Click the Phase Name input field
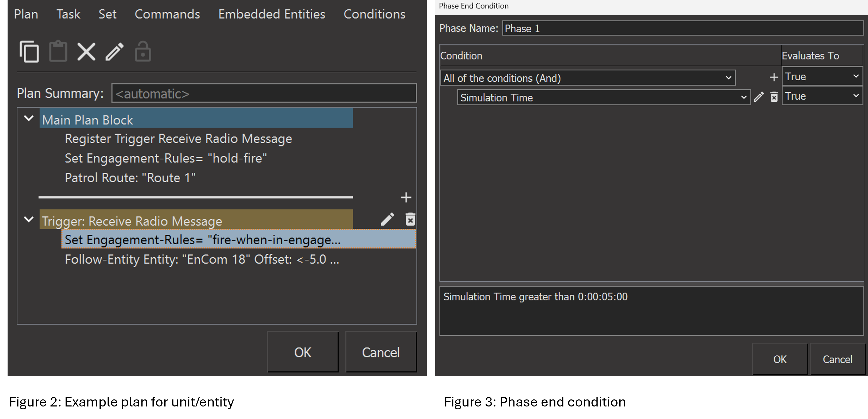The height and width of the screenshot is (419, 868). [683, 28]
